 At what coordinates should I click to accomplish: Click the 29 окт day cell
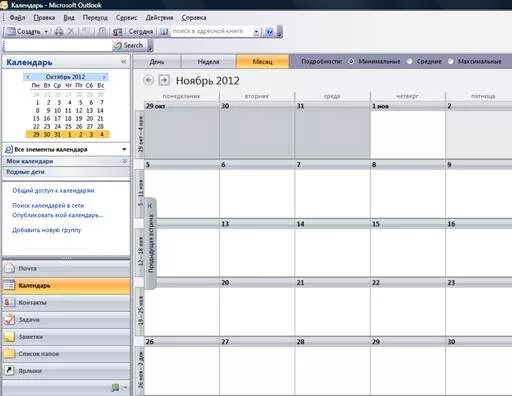[182, 130]
